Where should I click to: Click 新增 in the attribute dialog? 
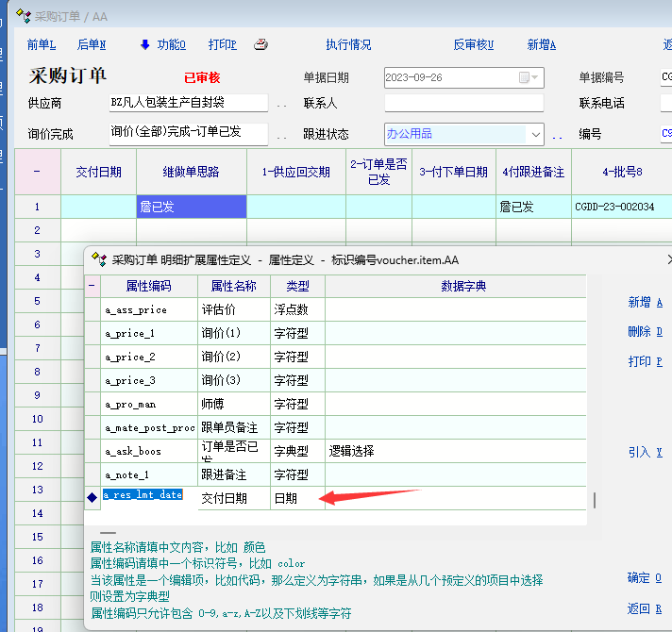point(645,303)
